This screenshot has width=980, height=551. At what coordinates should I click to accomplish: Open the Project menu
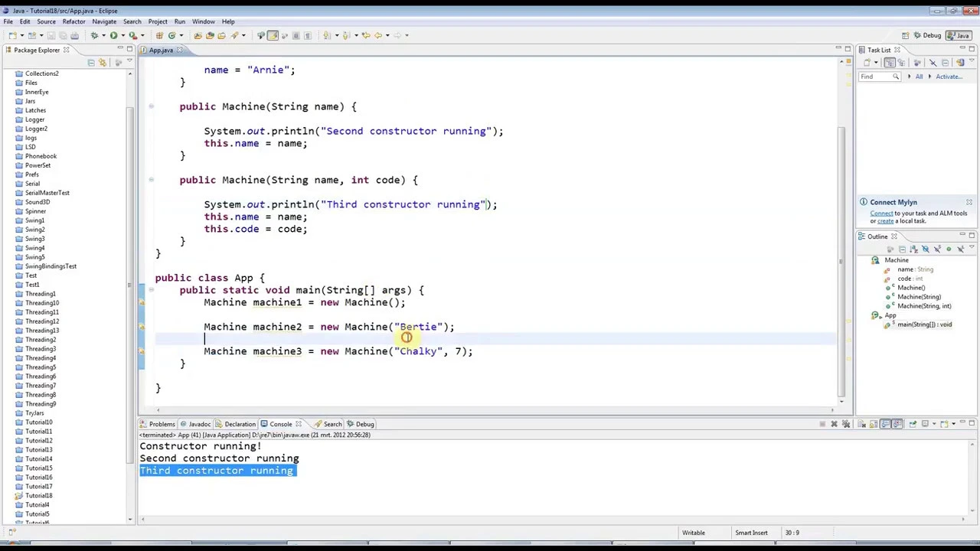pos(158,21)
